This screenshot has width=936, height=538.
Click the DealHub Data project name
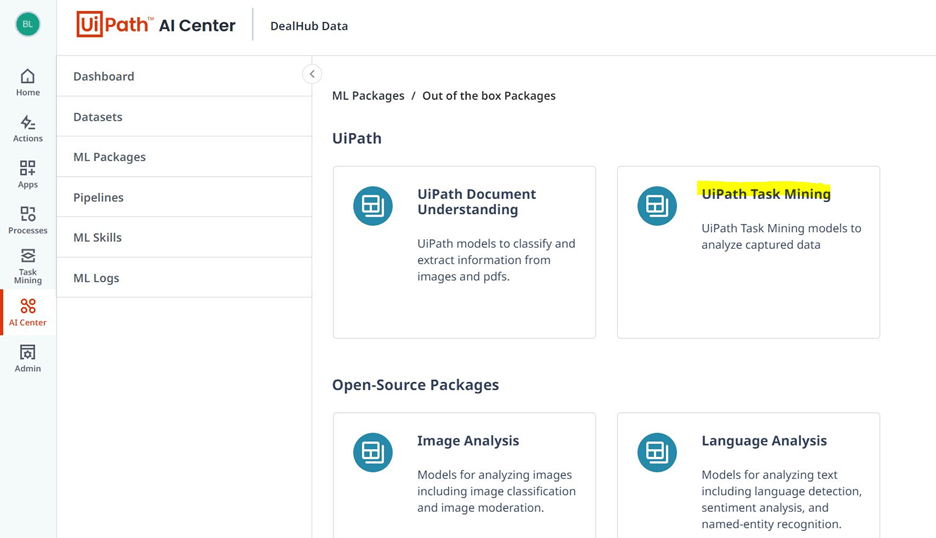coord(309,26)
